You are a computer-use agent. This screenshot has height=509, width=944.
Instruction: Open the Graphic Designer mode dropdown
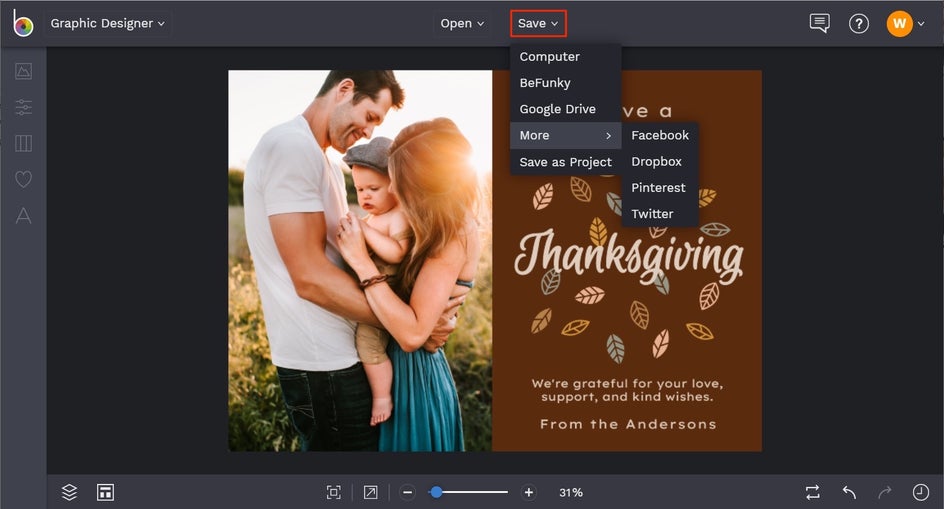[107, 23]
